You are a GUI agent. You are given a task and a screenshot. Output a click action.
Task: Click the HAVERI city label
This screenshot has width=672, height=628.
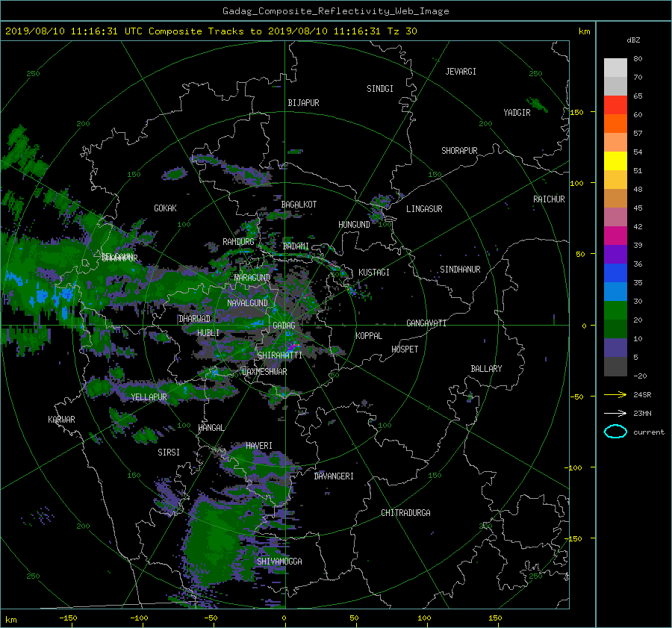coord(259,447)
